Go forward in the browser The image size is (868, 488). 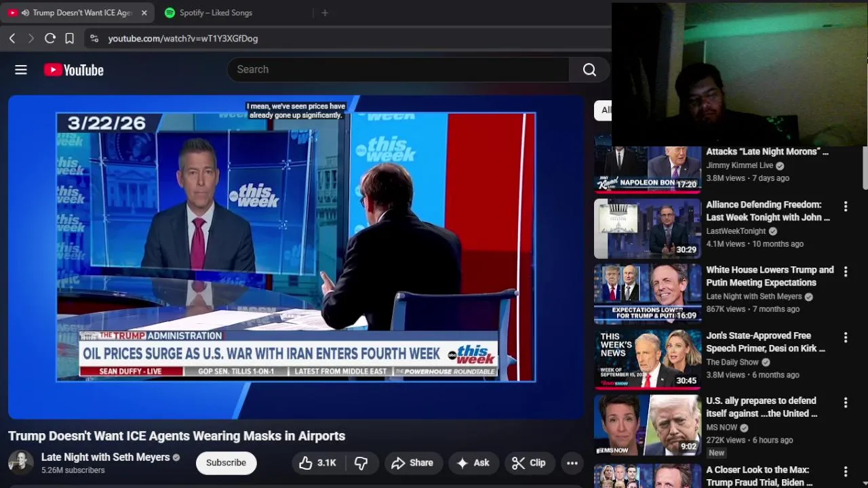[31, 39]
